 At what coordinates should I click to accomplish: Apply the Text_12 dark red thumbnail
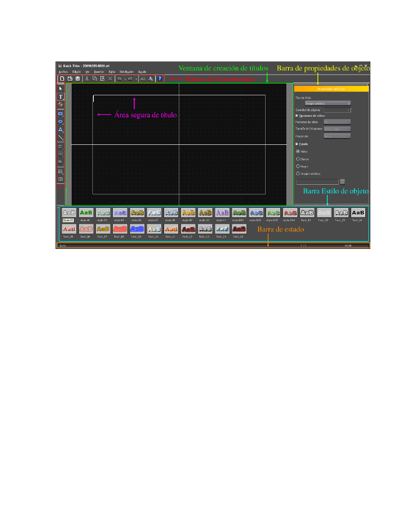(188, 229)
